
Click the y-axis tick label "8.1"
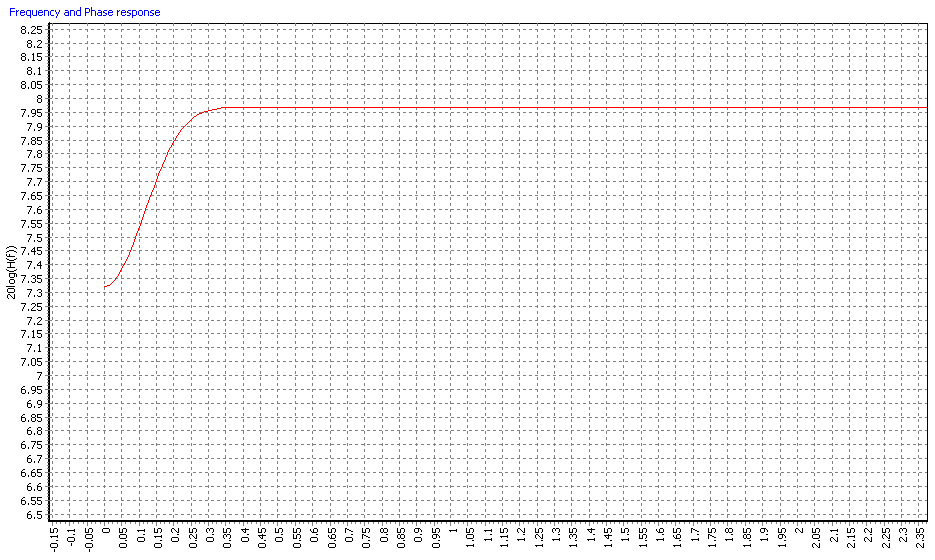point(35,71)
